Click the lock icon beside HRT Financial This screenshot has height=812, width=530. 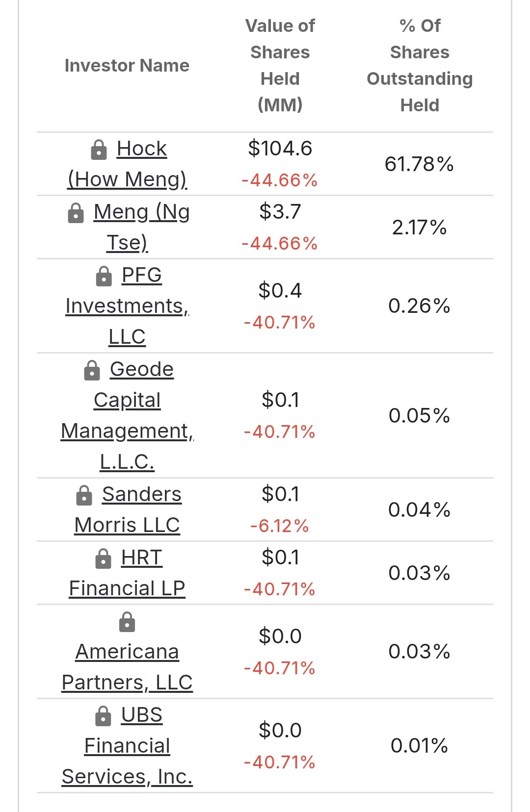point(103,558)
